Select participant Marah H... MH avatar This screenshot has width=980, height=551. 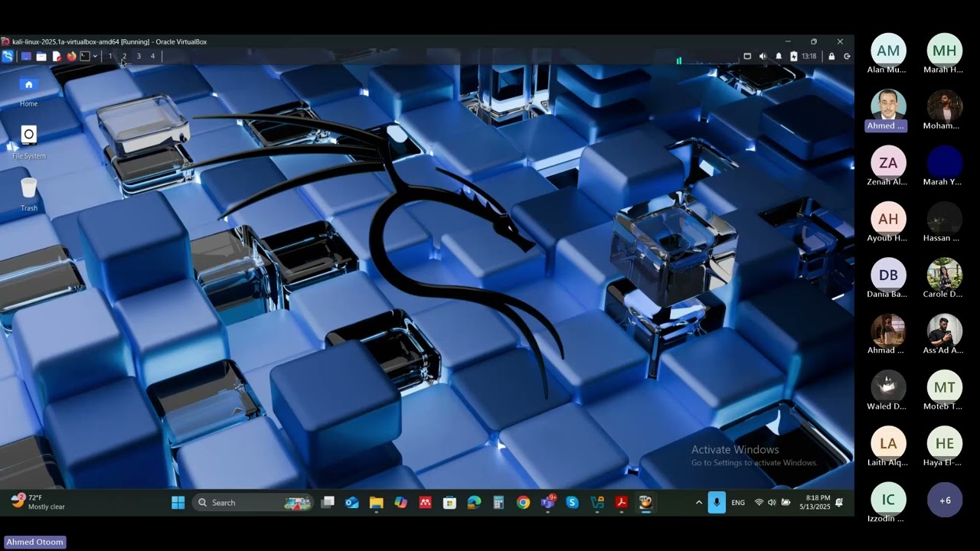click(x=944, y=51)
